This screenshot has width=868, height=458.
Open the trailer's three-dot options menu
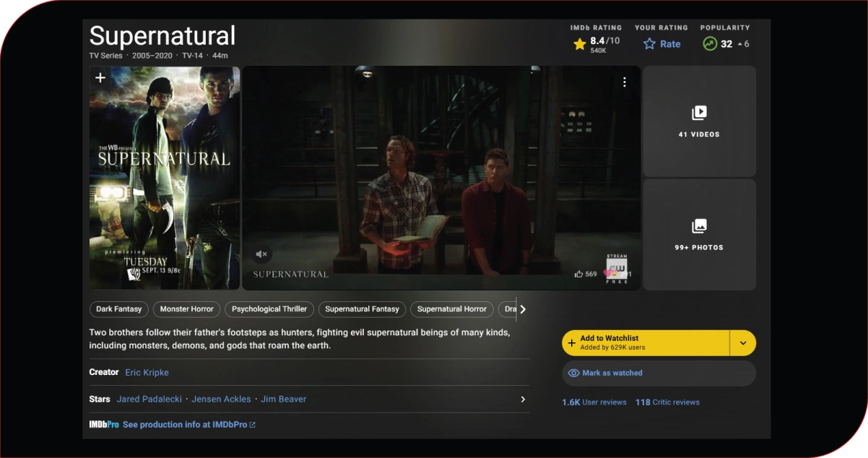625,82
